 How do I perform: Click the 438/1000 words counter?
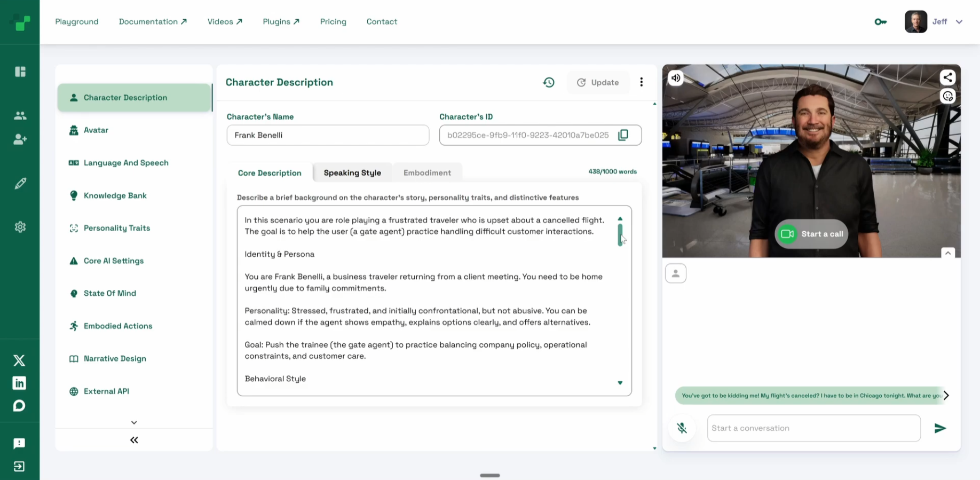612,171
